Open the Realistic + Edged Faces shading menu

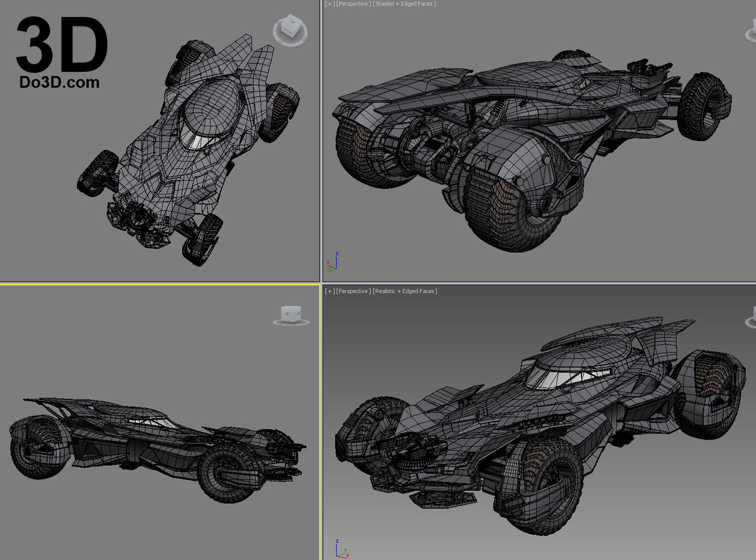[x=405, y=291]
